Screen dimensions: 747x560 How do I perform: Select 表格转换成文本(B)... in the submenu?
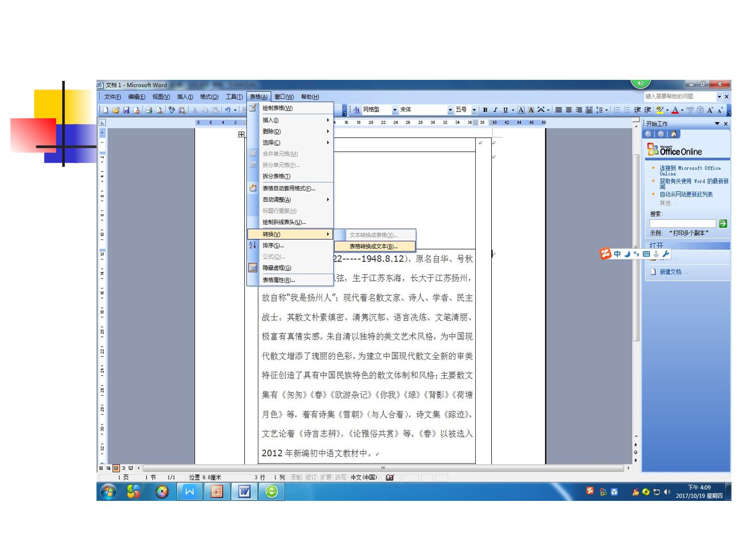[374, 247]
